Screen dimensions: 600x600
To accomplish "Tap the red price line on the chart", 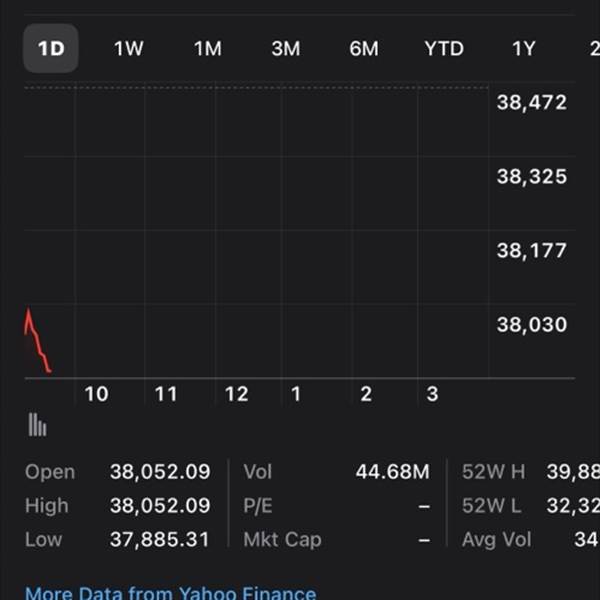I will click(x=38, y=341).
